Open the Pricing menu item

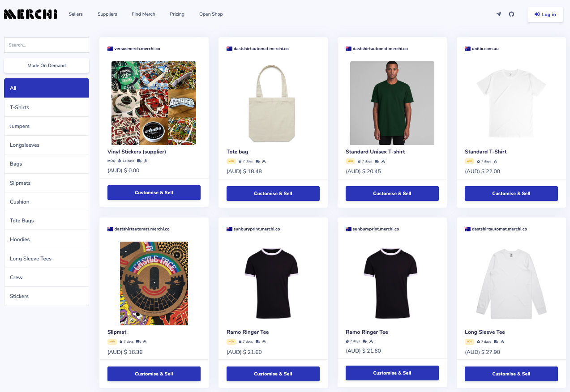click(177, 14)
